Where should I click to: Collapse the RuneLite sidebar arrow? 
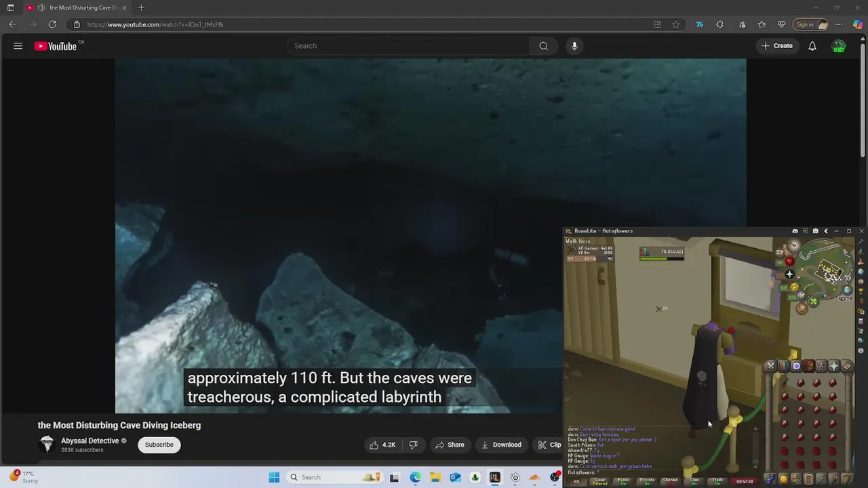[826, 231]
